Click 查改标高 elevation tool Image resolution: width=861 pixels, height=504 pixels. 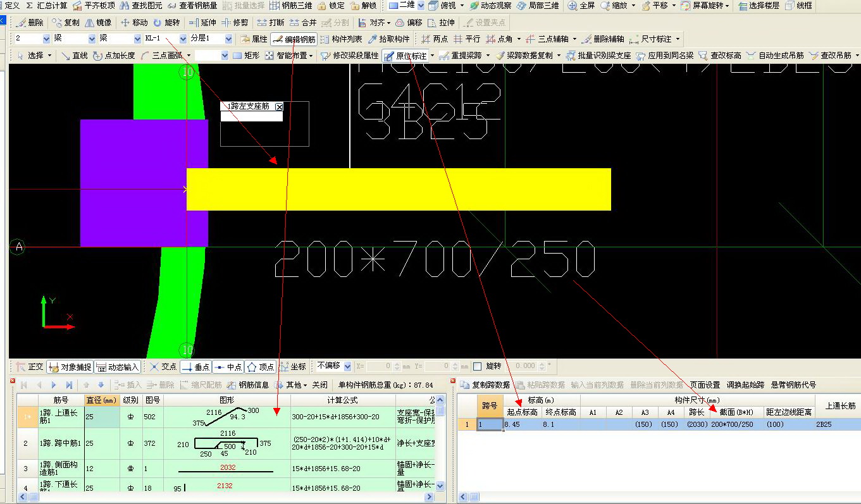[720, 55]
